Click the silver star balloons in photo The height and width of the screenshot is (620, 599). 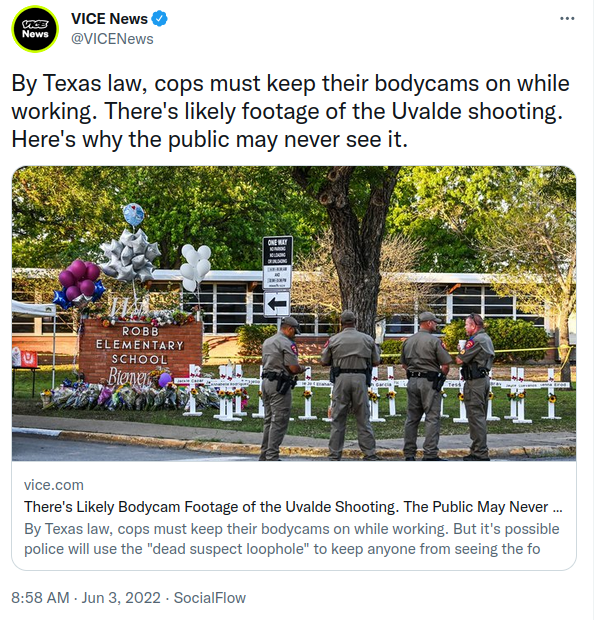[130, 255]
